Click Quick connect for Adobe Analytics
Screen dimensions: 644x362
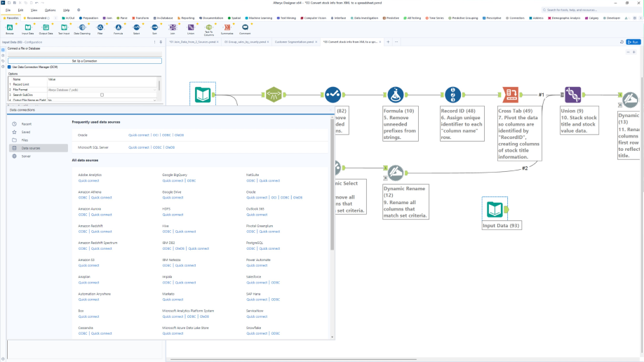tap(89, 181)
